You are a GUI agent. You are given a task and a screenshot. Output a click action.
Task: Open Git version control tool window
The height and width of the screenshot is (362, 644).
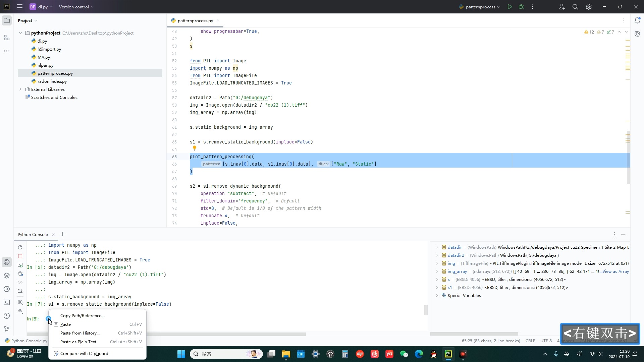[x=7, y=329]
